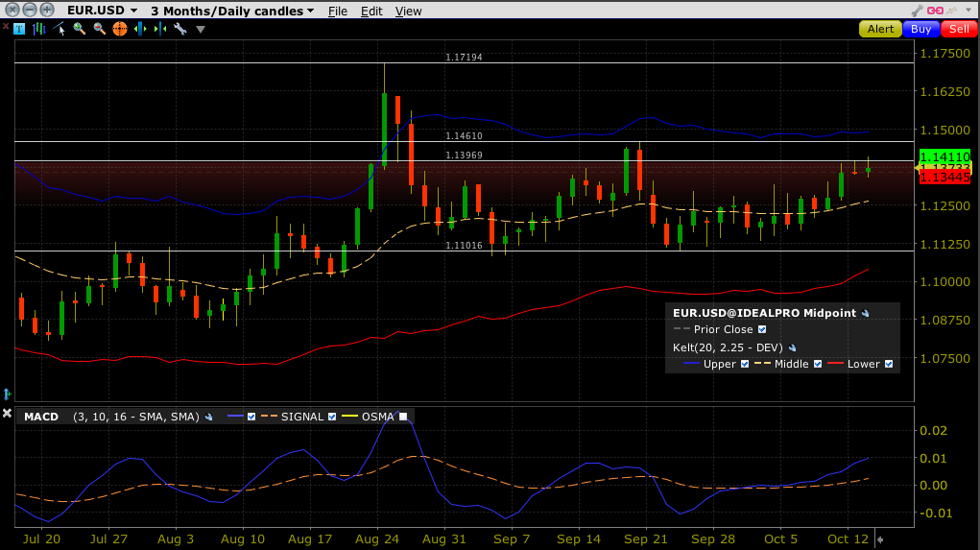Zoom in on the chart
The width and height of the screenshot is (980, 550).
[x=80, y=29]
